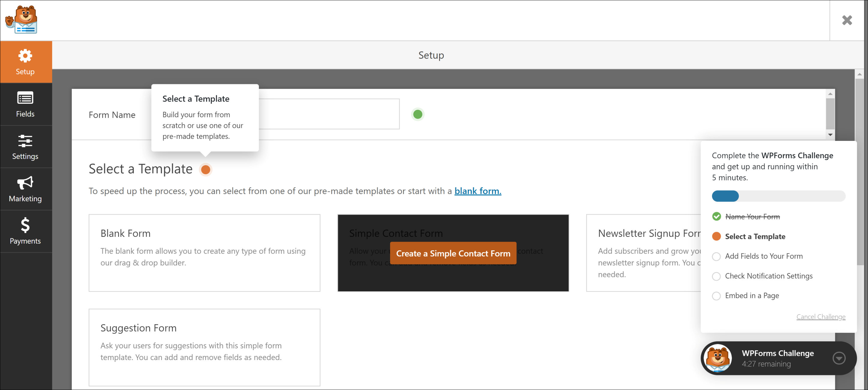This screenshot has width=868, height=390.
Task: Click the green dot beside Form Name
Action: pyautogui.click(x=417, y=114)
